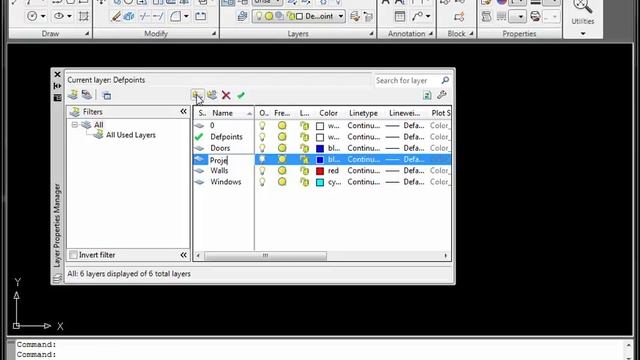Toggle On lightbulb for layer 0
Screen dimensions: 640x360
click(x=262, y=126)
